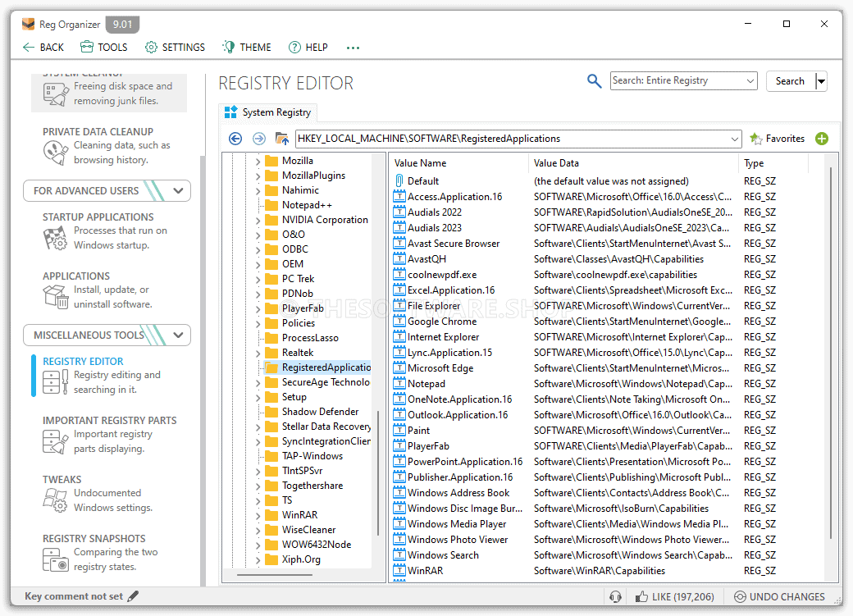
Task: Click the Reg Organizer app logo
Action: (x=28, y=25)
